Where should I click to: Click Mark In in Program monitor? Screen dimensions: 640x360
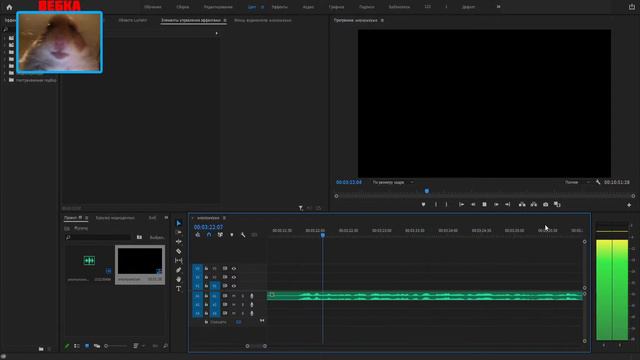436,204
